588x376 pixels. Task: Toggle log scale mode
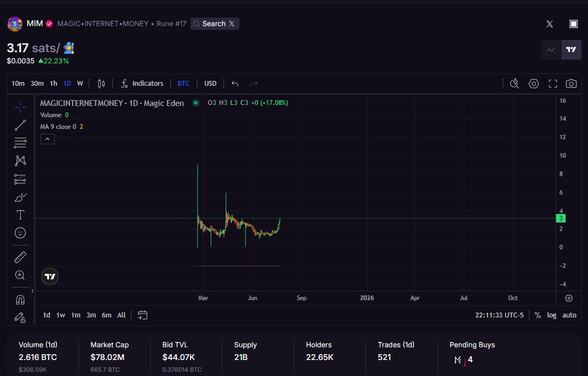pos(552,315)
